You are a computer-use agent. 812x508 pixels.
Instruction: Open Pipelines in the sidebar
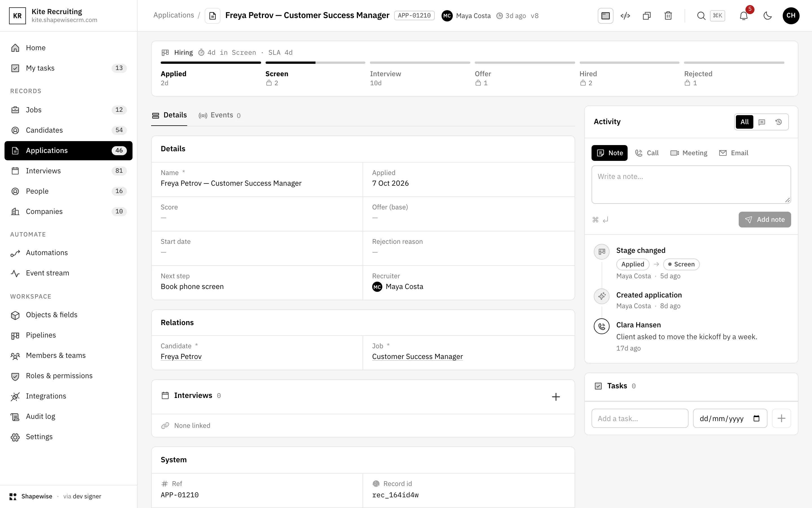point(69,335)
